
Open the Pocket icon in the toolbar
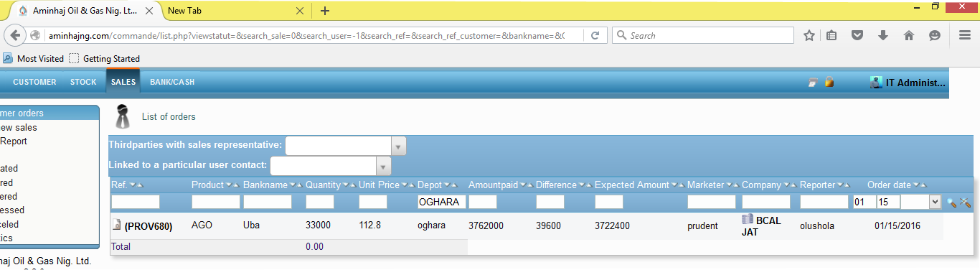point(857,35)
